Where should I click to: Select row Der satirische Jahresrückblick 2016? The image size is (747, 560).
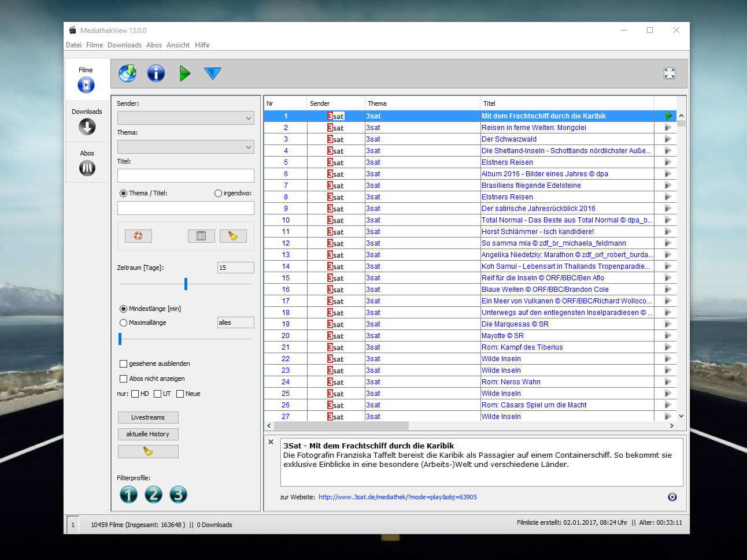click(470, 209)
